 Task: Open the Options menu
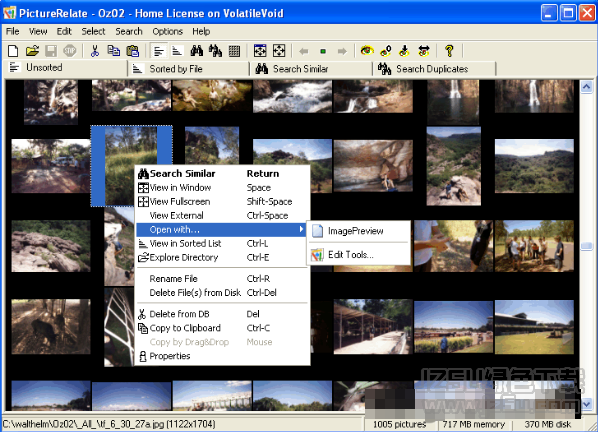[x=167, y=31]
